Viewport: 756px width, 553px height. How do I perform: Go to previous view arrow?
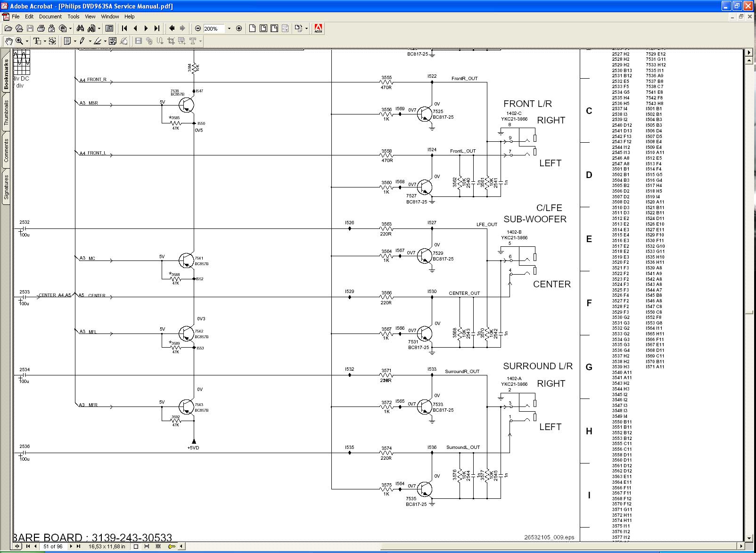click(x=172, y=28)
